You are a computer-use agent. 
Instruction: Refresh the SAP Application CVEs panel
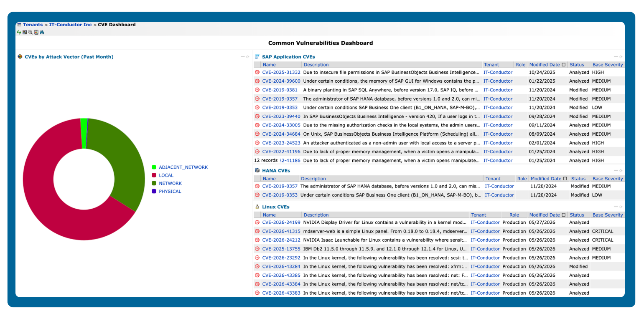tap(621, 57)
